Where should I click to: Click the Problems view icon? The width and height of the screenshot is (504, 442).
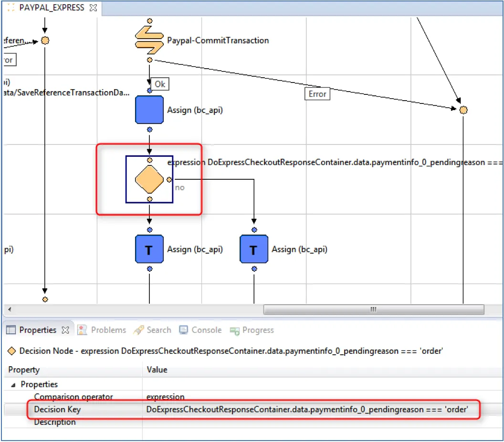(82, 330)
